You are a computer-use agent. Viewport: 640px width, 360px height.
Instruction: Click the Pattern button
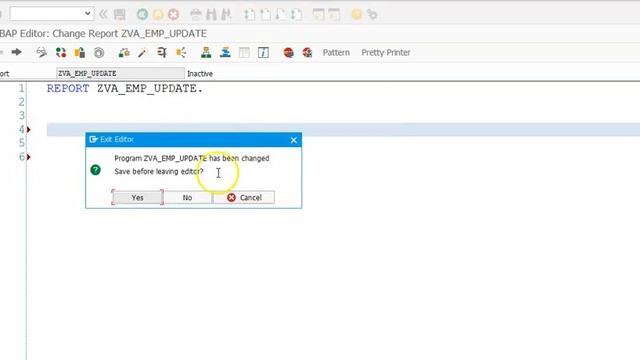[x=336, y=53]
